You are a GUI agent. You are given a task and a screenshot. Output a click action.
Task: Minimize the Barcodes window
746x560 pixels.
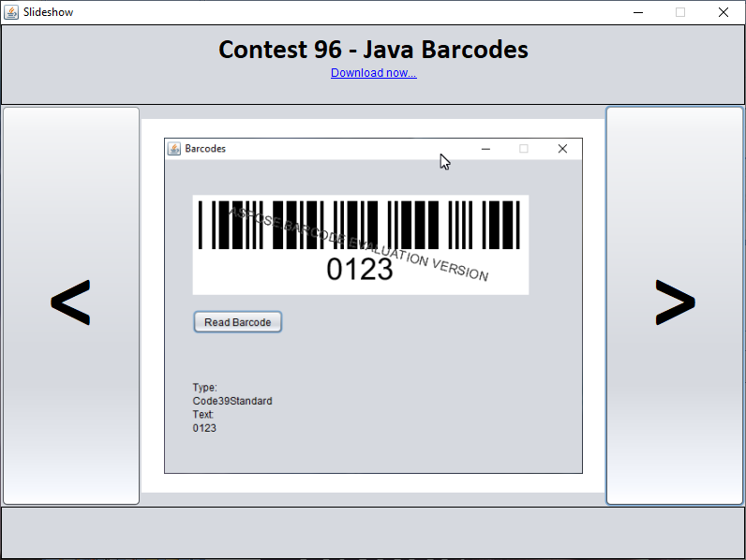(485, 149)
